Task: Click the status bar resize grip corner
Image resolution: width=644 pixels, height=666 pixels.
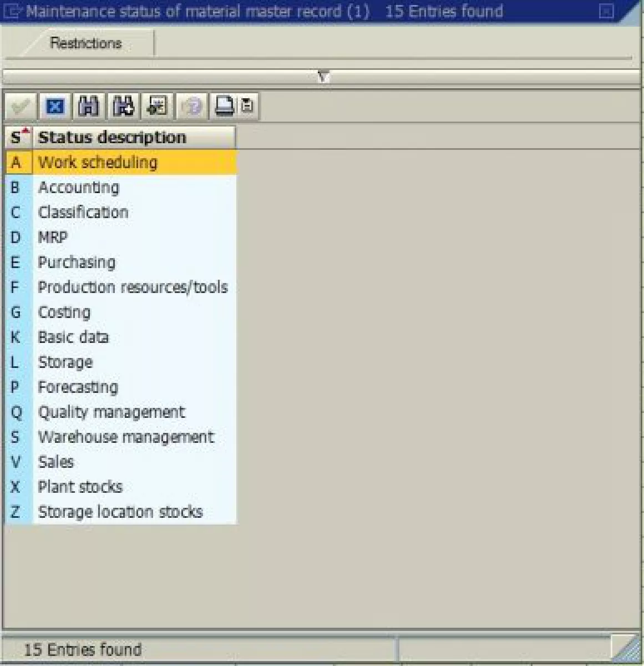Action: click(625, 647)
